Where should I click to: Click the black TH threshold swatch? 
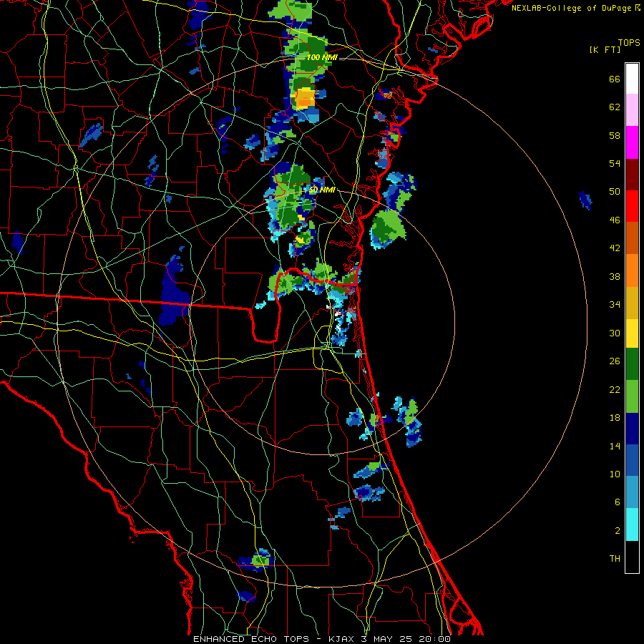(x=632, y=557)
